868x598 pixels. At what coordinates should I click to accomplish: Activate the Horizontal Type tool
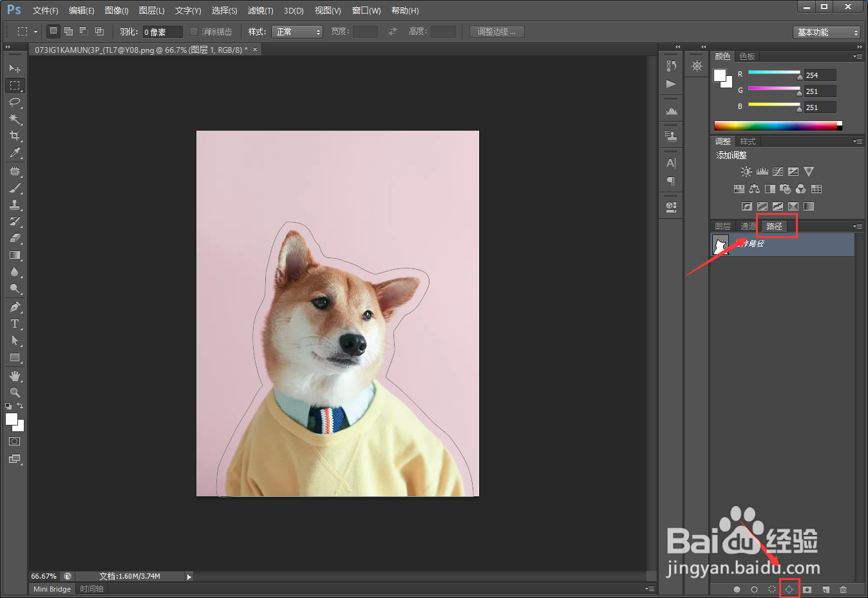tap(15, 324)
